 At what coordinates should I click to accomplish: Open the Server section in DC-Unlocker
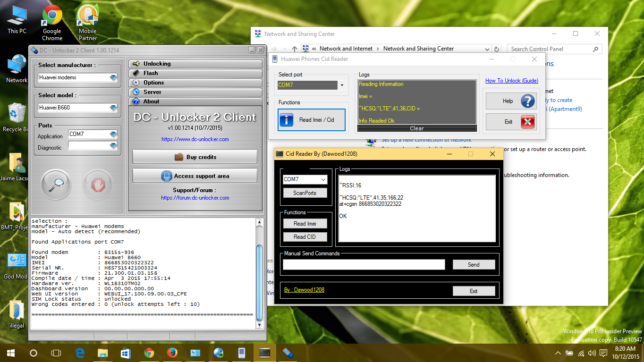pyautogui.click(x=195, y=92)
